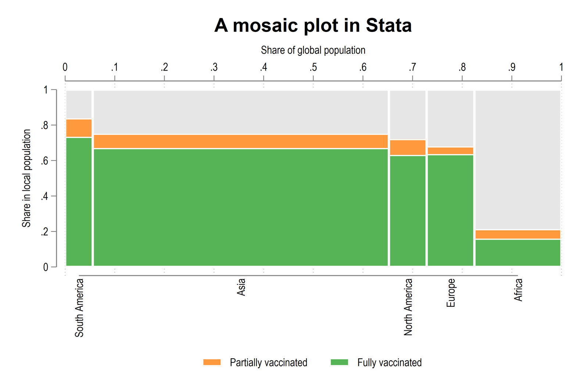This screenshot has width=588, height=392.
Task: Click the "Share in local population" axis title
Action: tap(26, 178)
